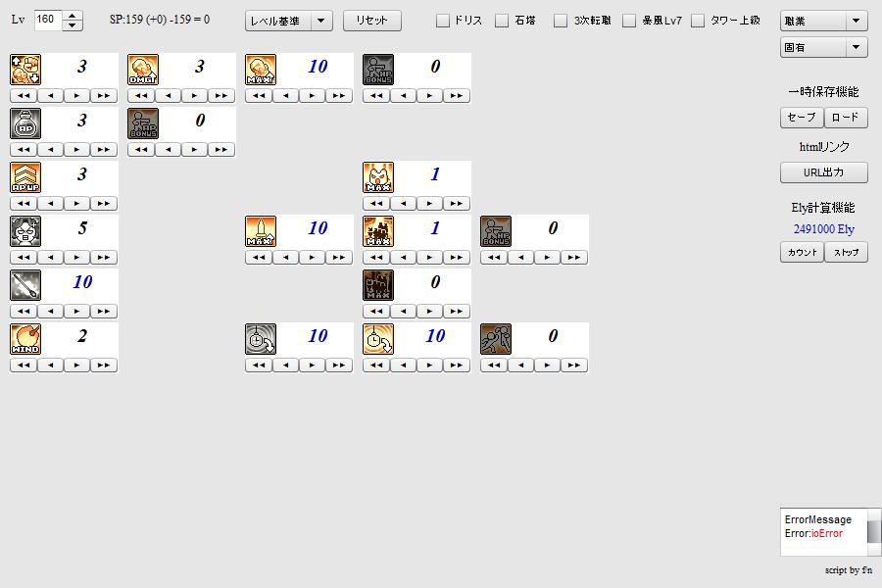Click the red ioError message text

click(827, 533)
